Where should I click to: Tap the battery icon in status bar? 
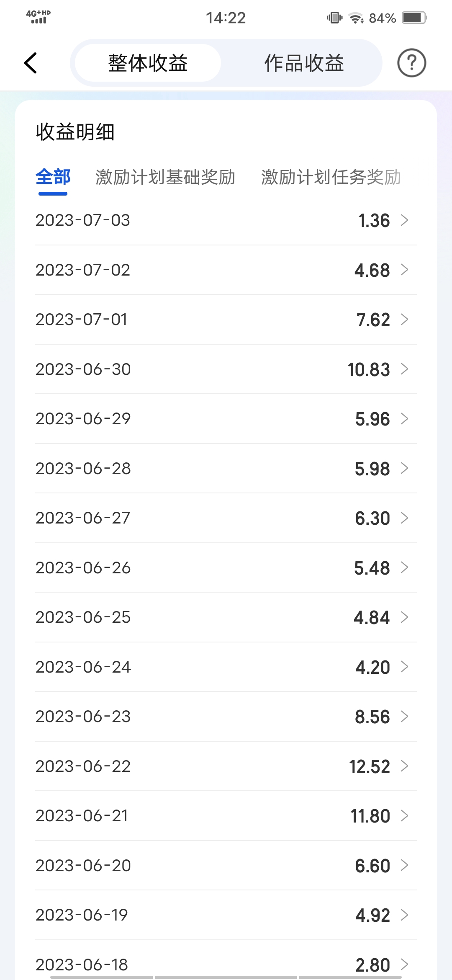pyautogui.click(x=414, y=18)
